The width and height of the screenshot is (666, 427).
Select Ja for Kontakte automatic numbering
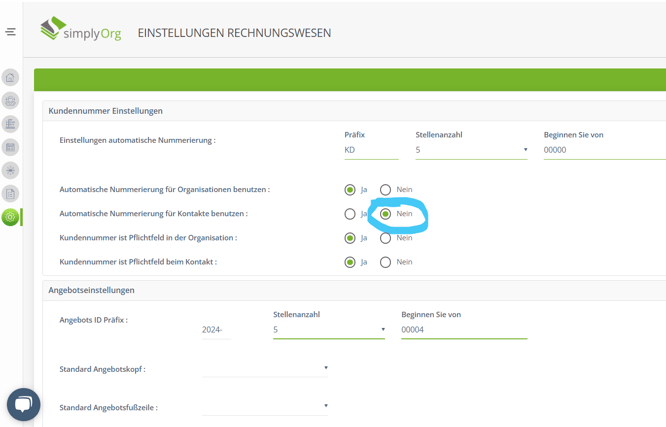tap(350, 214)
